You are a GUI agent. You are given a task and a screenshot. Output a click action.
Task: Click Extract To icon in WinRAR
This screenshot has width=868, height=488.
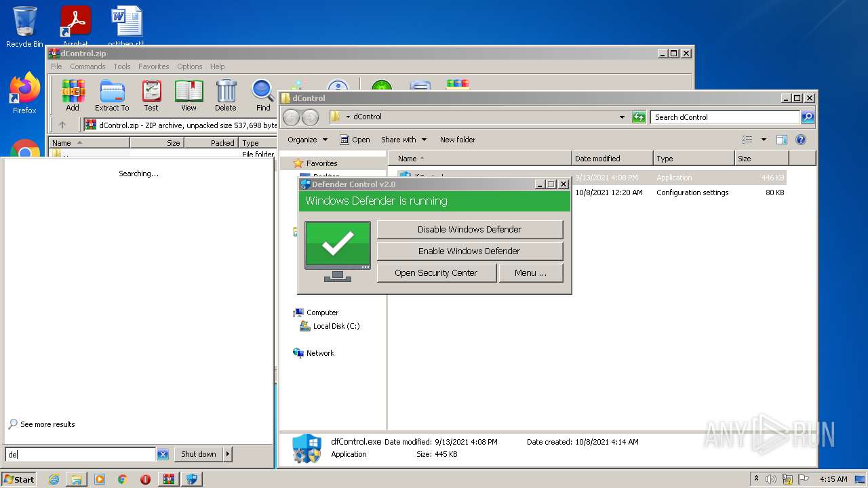(x=112, y=96)
